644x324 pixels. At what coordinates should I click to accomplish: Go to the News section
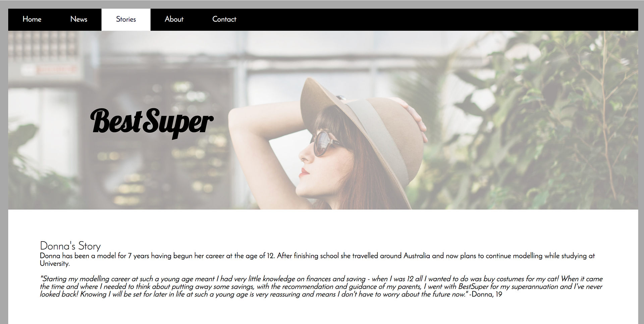(79, 19)
